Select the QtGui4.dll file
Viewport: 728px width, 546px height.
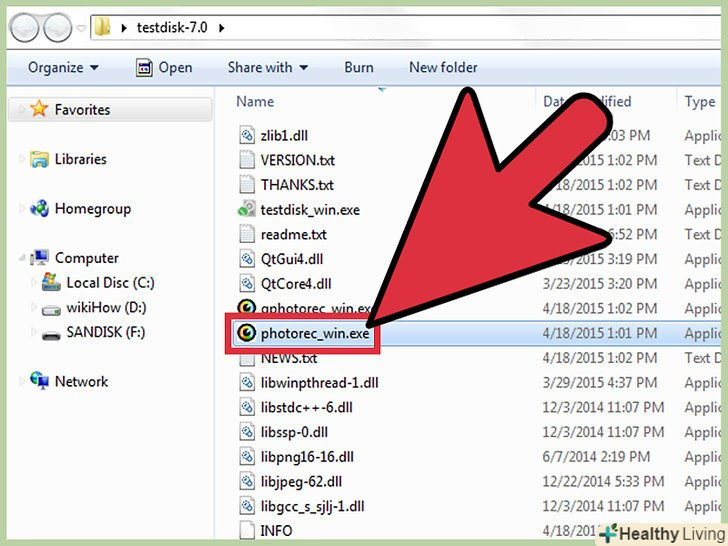point(292,259)
